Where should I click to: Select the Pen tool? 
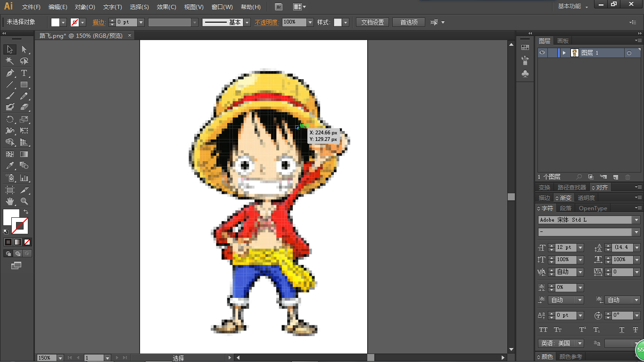click(x=10, y=73)
